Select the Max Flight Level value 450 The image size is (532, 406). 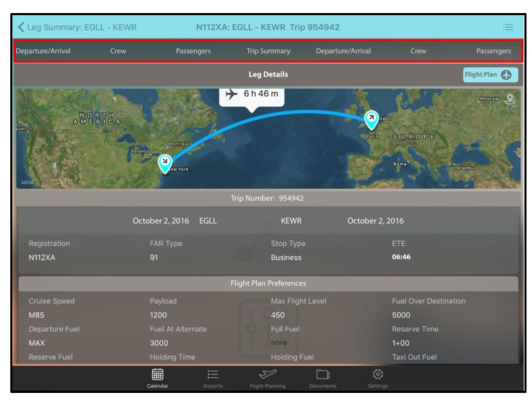[x=278, y=315]
